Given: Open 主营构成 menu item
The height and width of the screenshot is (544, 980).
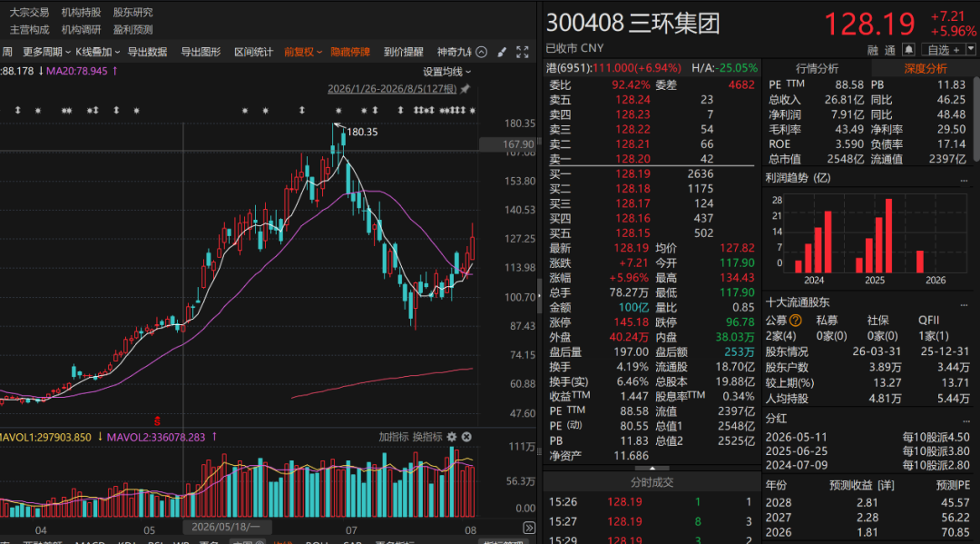Looking at the screenshot, I should (x=29, y=29).
